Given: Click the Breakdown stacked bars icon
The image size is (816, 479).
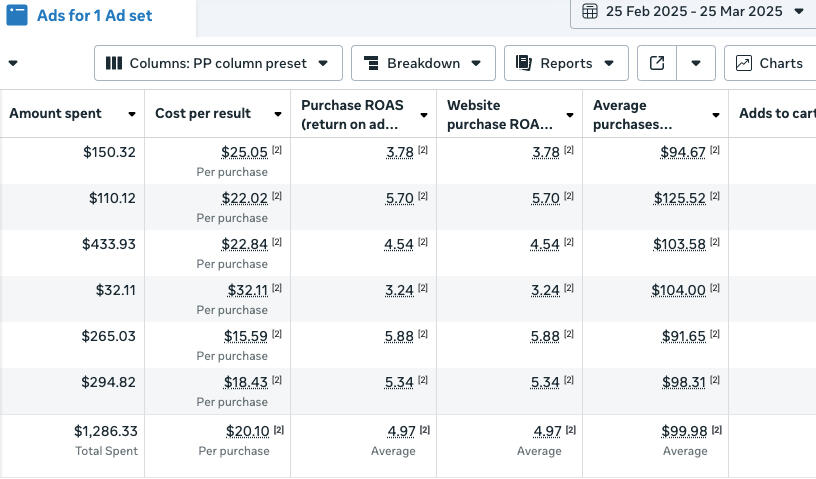Looking at the screenshot, I should [x=371, y=63].
